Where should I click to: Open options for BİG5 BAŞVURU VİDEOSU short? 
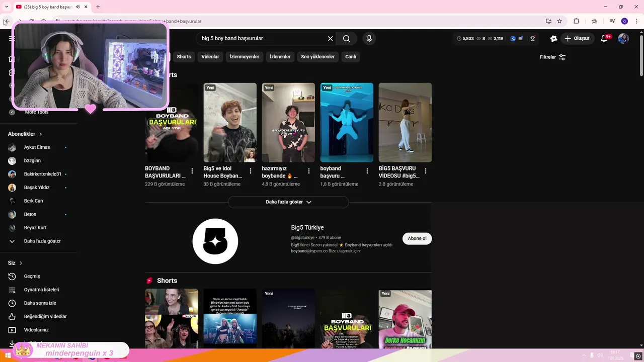pyautogui.click(x=426, y=171)
